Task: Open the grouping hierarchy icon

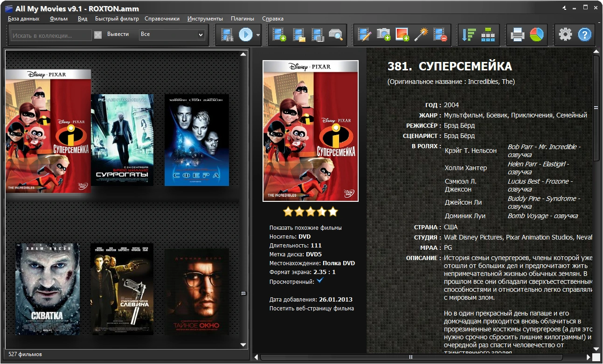Action: pyautogui.click(x=488, y=35)
